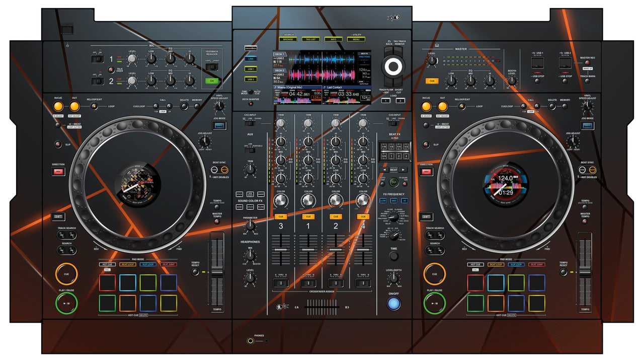644x361 pixels.
Task: Select FILTER sound color FX
Action: pos(261,206)
